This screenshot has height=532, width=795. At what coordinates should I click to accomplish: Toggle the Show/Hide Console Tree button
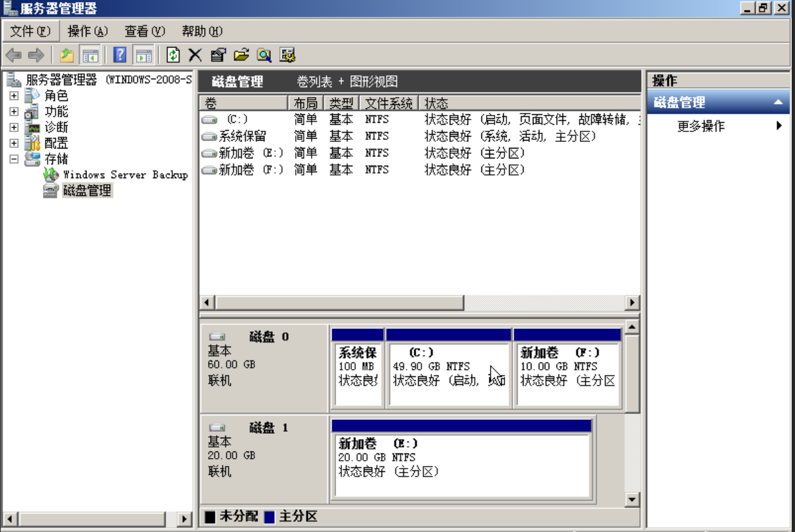tap(90, 55)
